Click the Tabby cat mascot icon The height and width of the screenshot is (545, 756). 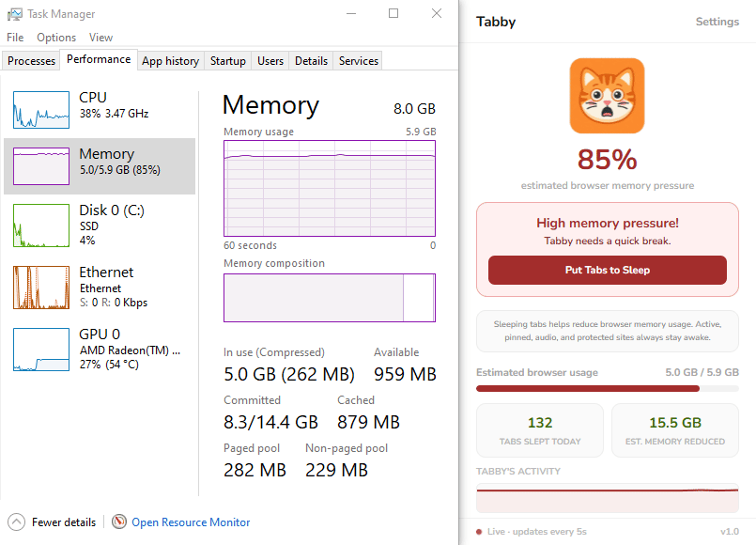click(x=607, y=96)
